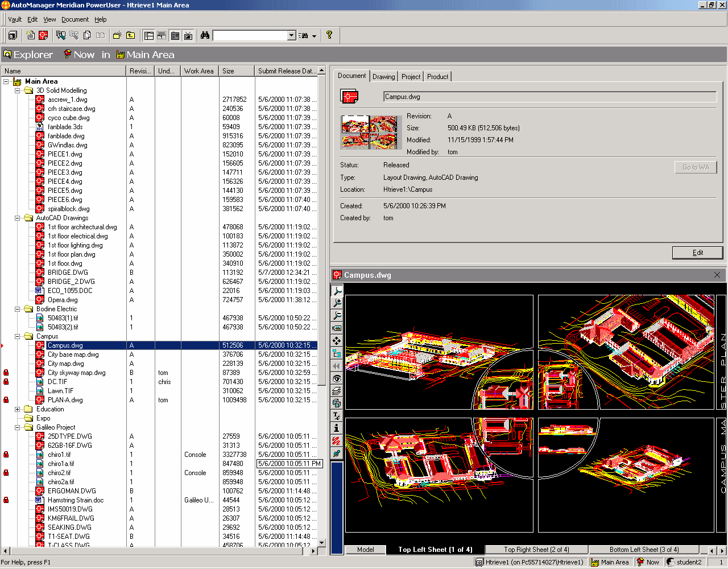Click the Edit button in Document panel
Screen dimensions: 728x569
pos(698,253)
